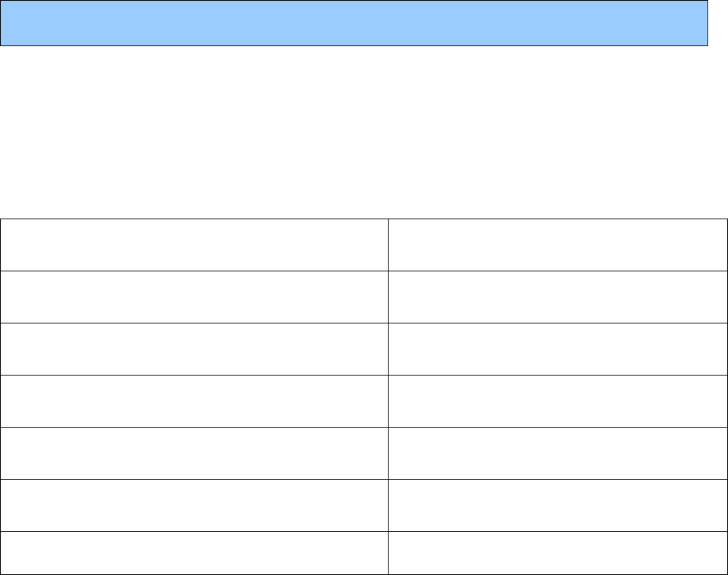Focus third row left table cell
The width and height of the screenshot is (728, 575).
tap(194, 349)
